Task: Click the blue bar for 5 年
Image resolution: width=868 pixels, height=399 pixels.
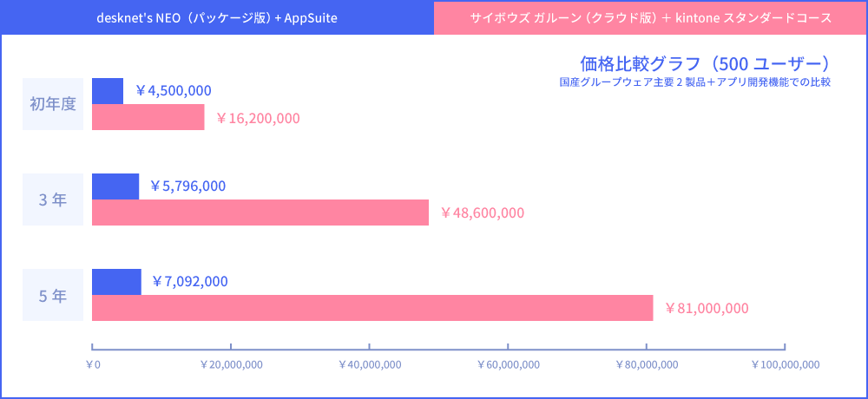Action: coord(116,282)
